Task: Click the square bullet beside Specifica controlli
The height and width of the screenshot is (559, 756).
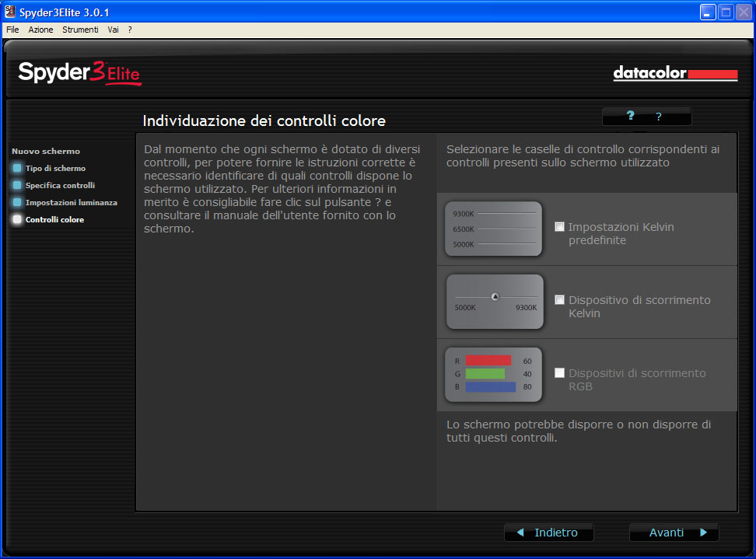Action: (17, 185)
